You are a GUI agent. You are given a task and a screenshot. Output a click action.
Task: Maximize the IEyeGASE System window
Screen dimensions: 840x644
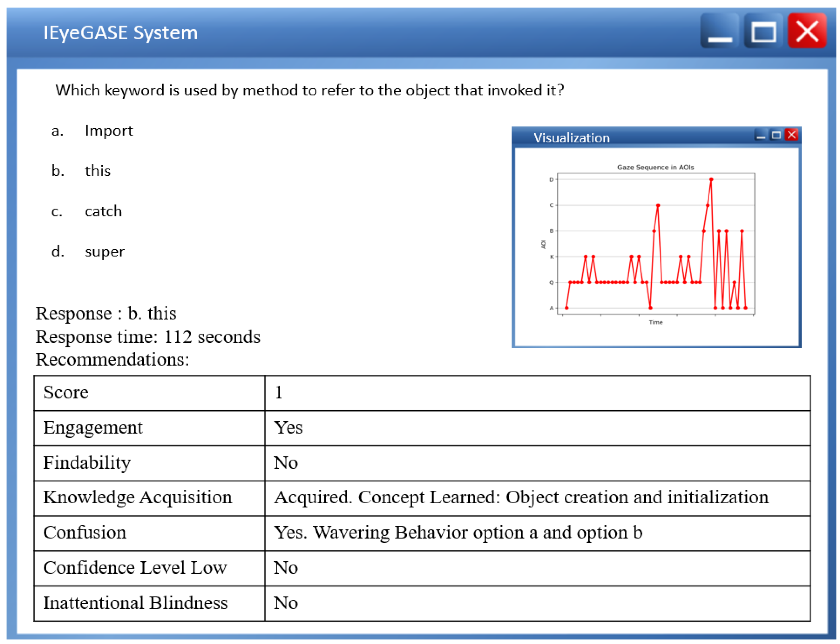coord(763,31)
